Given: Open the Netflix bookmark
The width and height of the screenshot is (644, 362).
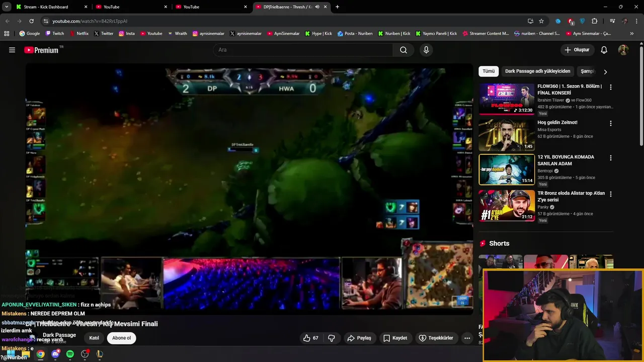Looking at the screenshot, I should 78,33.
